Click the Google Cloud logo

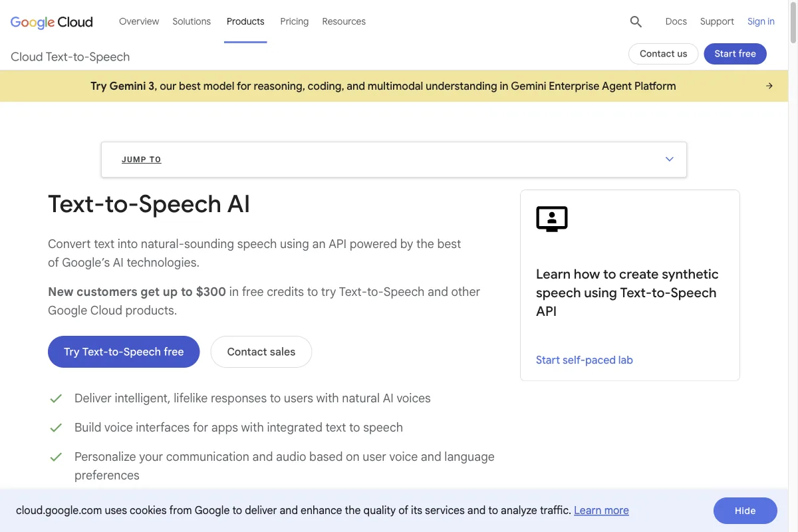coord(52,22)
